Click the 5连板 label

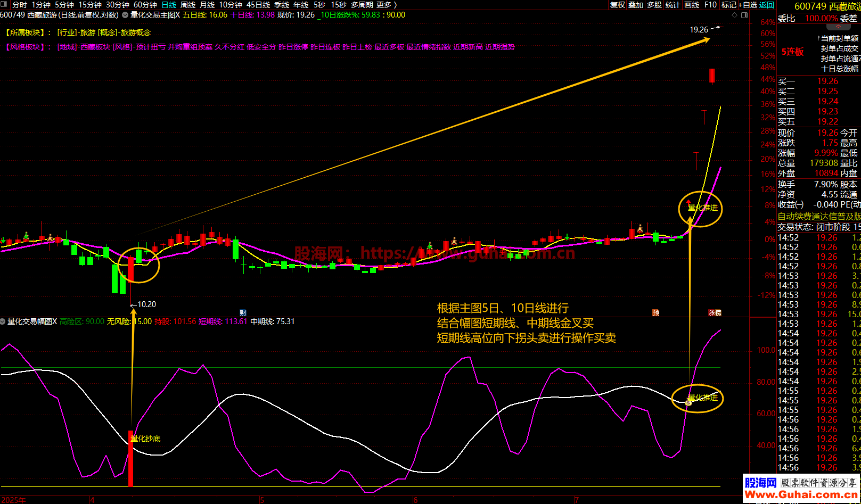click(x=793, y=52)
